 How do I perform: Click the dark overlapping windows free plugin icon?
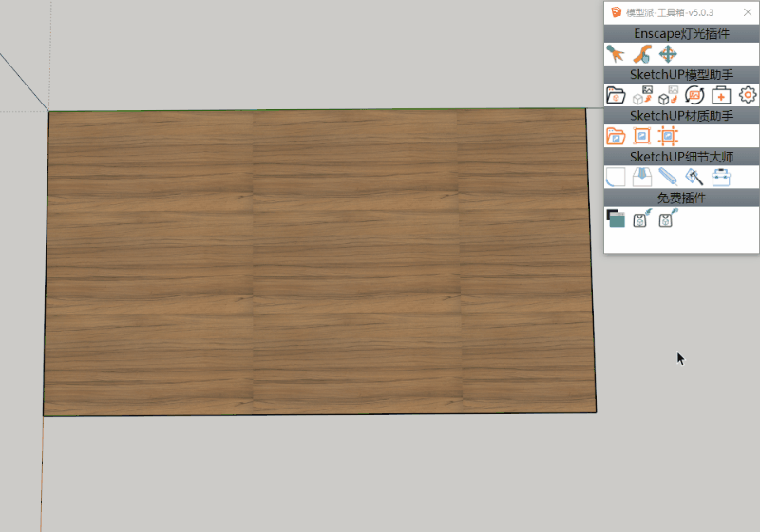616,218
